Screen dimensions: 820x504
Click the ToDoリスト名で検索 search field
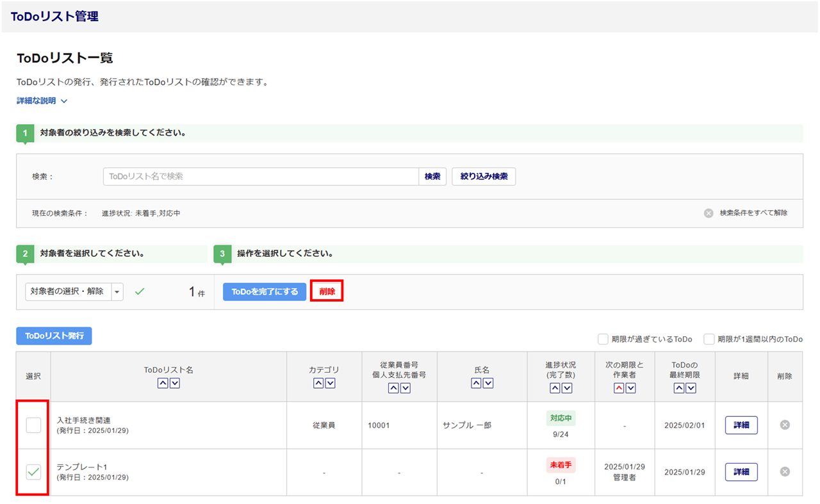tap(261, 176)
